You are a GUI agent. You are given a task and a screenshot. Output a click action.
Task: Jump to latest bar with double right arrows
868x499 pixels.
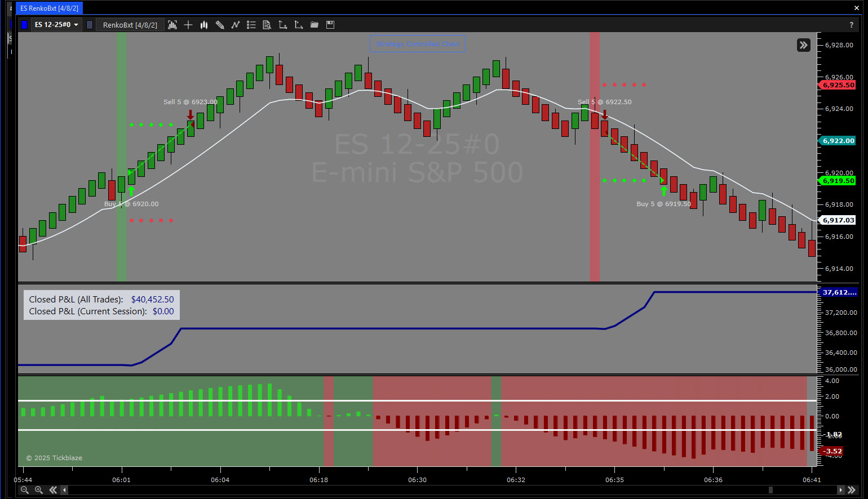pyautogui.click(x=852, y=490)
